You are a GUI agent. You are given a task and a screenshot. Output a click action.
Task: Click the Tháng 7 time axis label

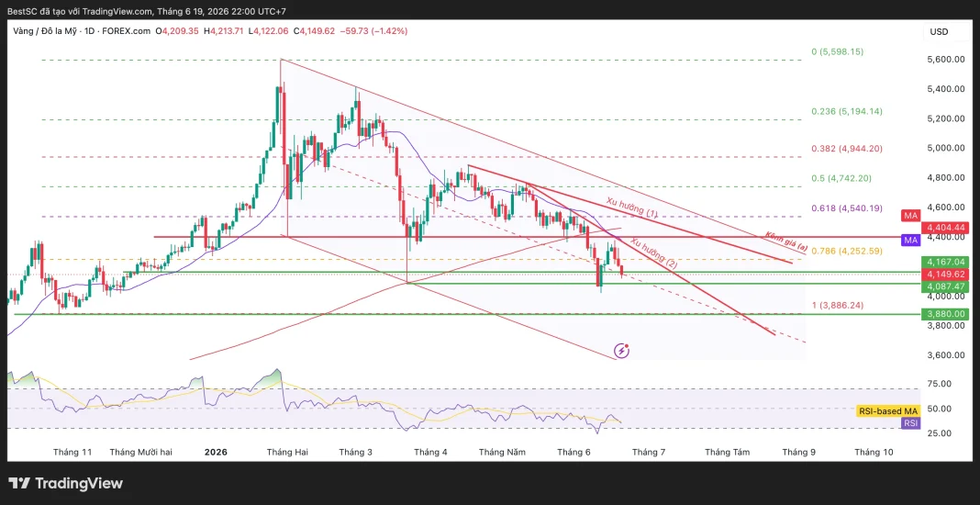click(x=648, y=452)
